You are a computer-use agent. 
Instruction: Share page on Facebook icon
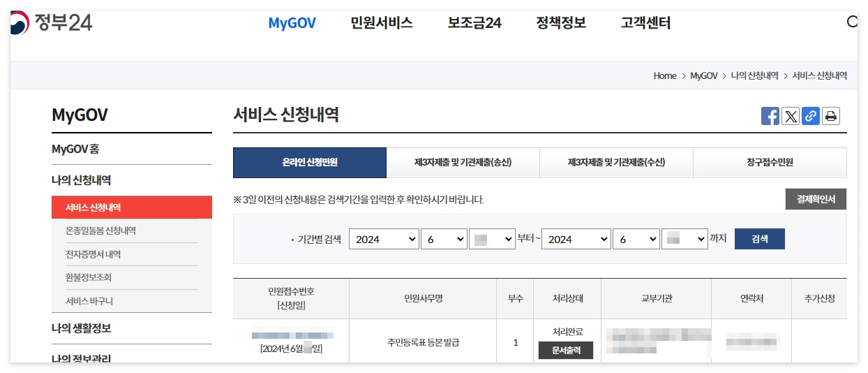click(770, 116)
